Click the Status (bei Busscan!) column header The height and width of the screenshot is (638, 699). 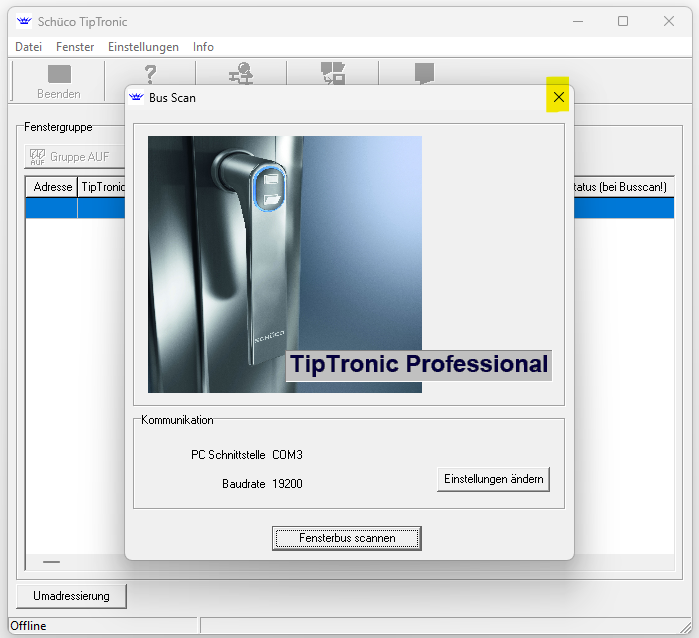click(620, 187)
